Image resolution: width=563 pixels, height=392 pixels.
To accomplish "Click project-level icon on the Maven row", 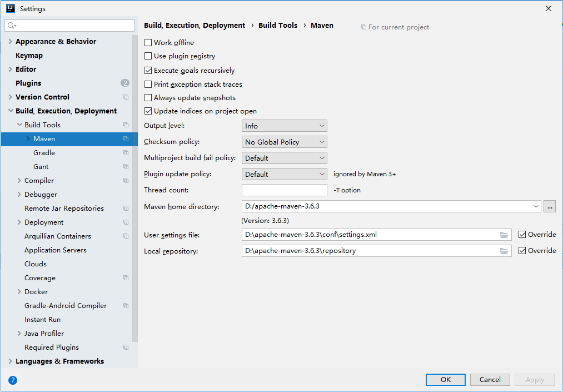I will pos(126,138).
